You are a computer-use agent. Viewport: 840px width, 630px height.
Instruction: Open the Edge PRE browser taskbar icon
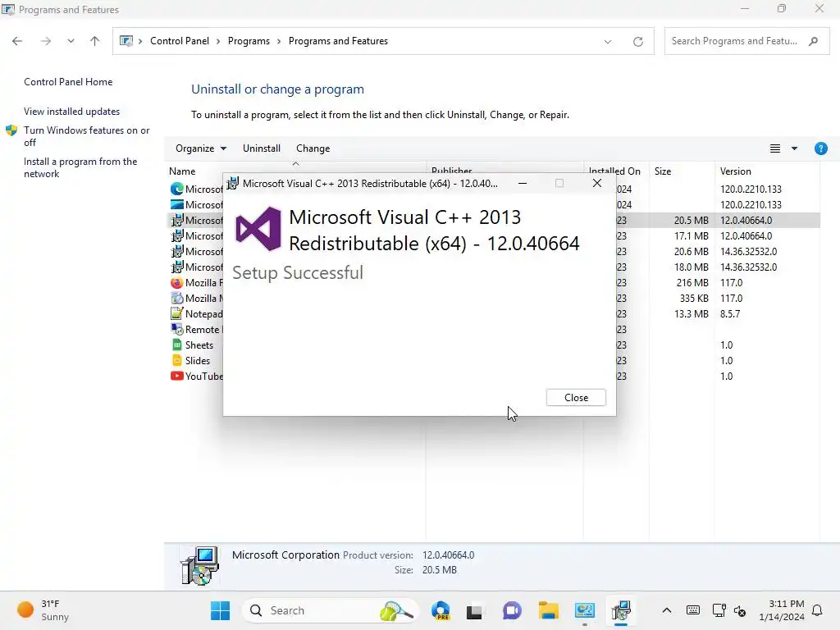coord(441,610)
